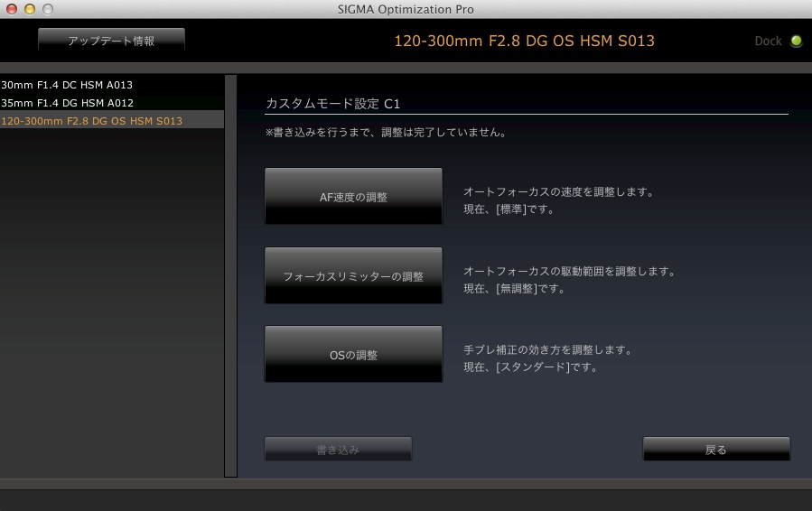Click the green Dock status indicator
The height and width of the screenshot is (511, 812).
tap(797, 41)
